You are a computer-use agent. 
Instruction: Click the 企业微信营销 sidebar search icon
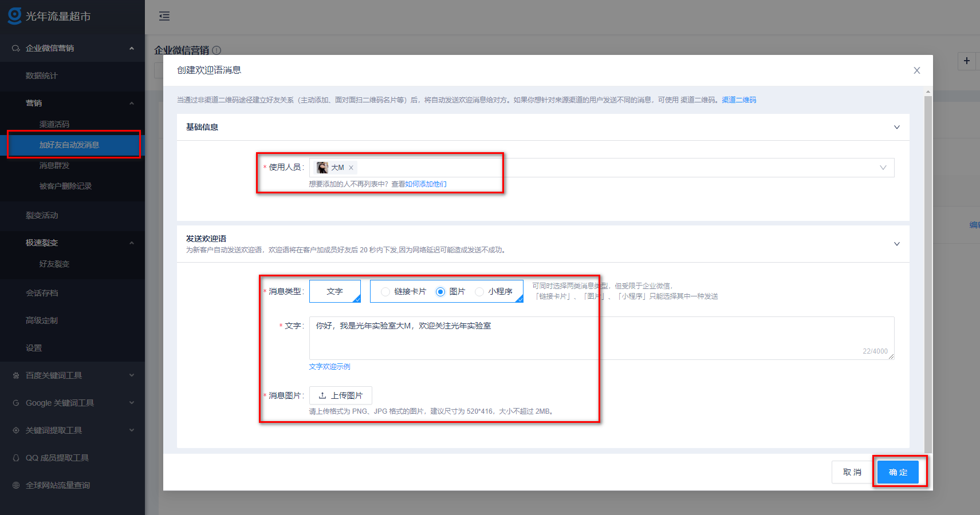pyautogui.click(x=16, y=48)
